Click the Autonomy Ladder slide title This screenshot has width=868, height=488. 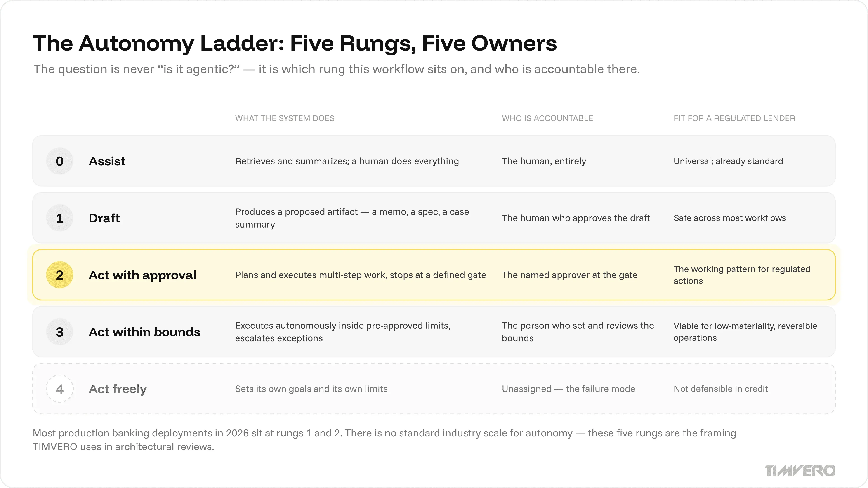click(295, 43)
